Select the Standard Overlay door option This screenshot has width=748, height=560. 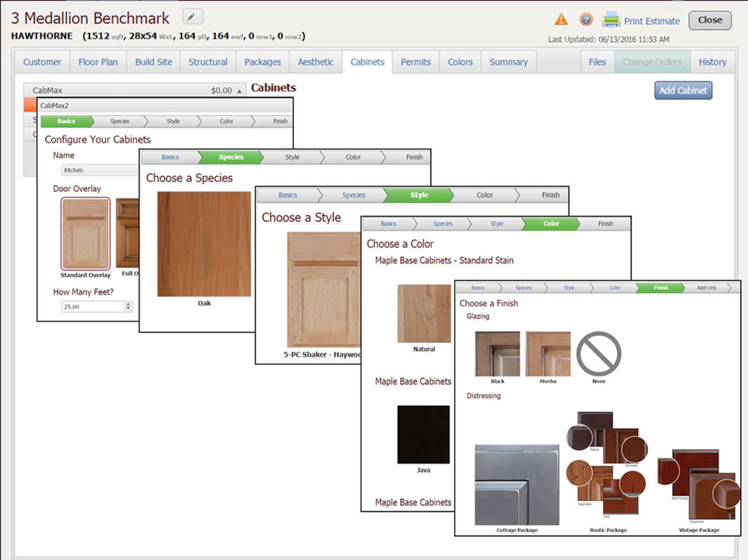click(x=85, y=234)
